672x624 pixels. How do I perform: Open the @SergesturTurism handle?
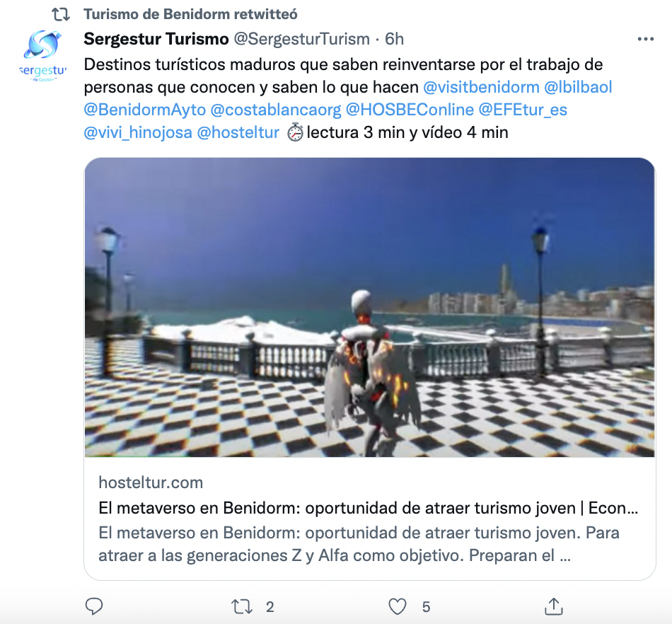(302, 39)
